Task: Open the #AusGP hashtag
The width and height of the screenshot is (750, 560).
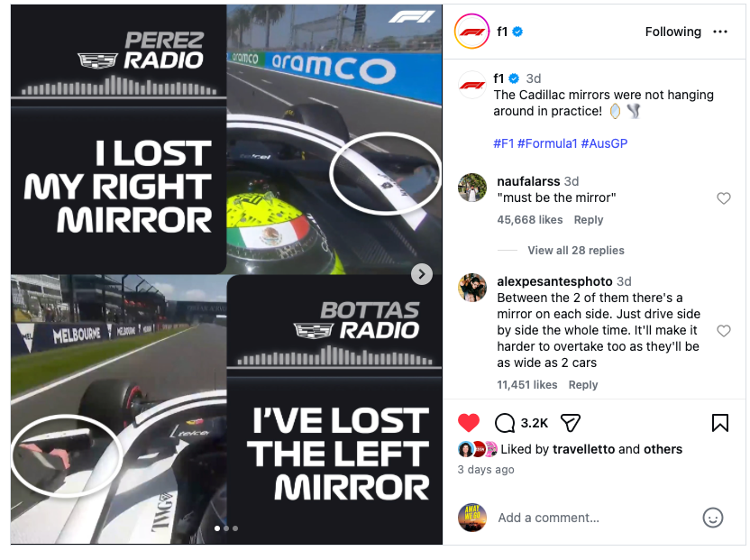Action: click(604, 143)
